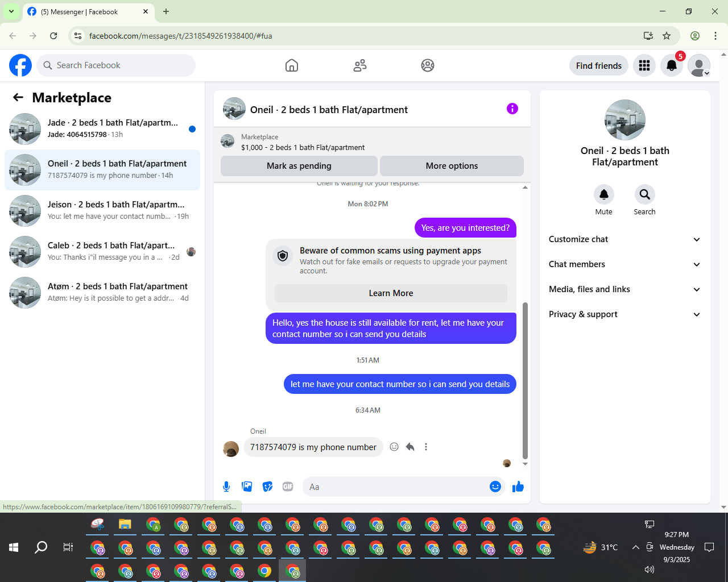Switch to Messenger Facebook browser tab
This screenshot has width=728, height=582.
coord(88,11)
